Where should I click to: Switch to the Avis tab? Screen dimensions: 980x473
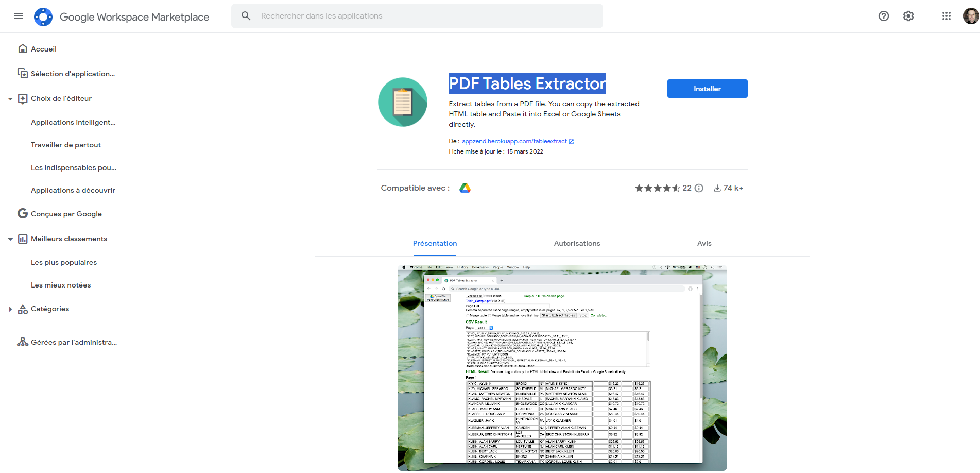[x=704, y=243]
